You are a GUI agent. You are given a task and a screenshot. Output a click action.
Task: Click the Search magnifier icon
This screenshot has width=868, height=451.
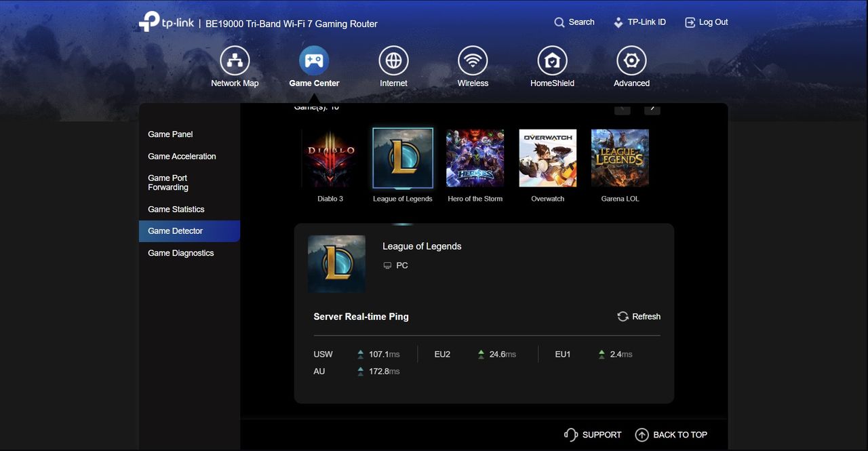tap(559, 22)
